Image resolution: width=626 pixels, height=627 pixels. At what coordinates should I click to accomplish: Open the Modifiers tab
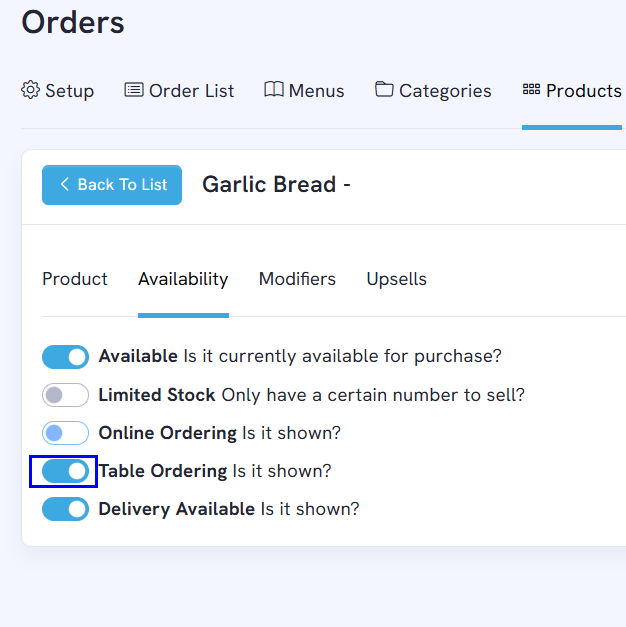coord(297,279)
